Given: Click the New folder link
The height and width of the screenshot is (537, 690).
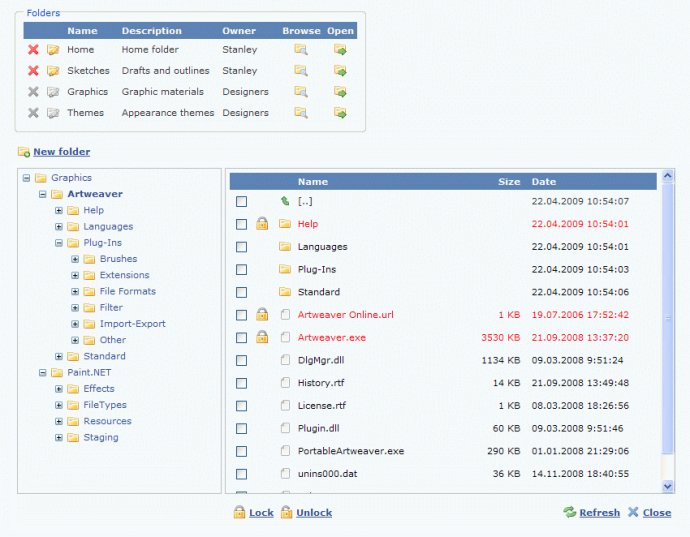Looking at the screenshot, I should (x=62, y=152).
